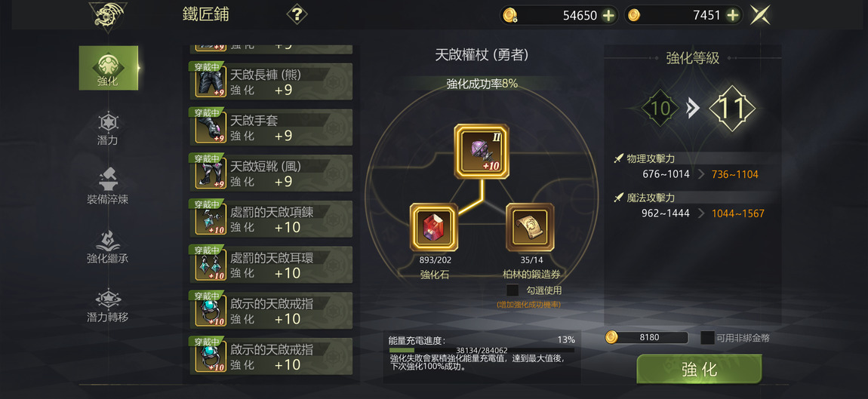Viewport: 868px width, 399px height.
Task: Toggle the 可用非綁金幣 checkbox
Action: coord(707,338)
